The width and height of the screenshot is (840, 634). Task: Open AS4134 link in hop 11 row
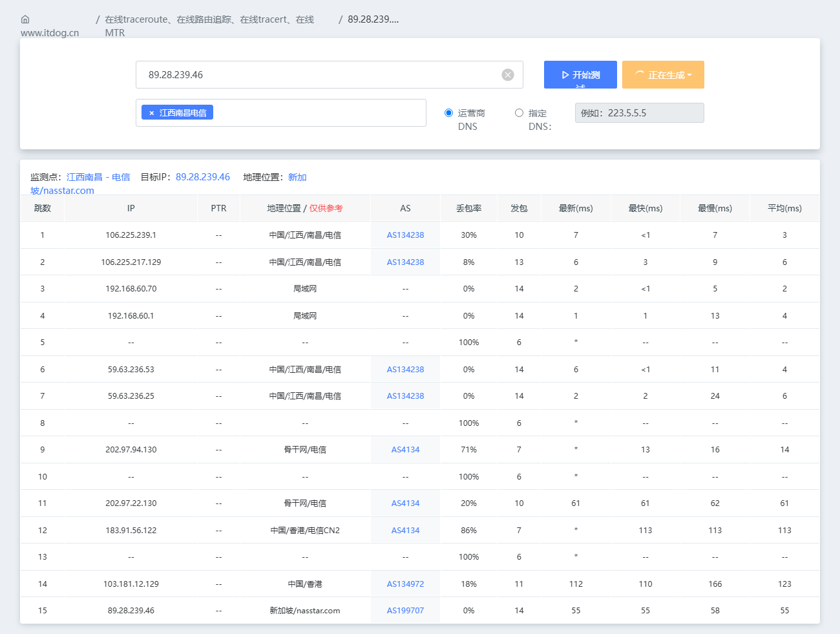pos(405,503)
